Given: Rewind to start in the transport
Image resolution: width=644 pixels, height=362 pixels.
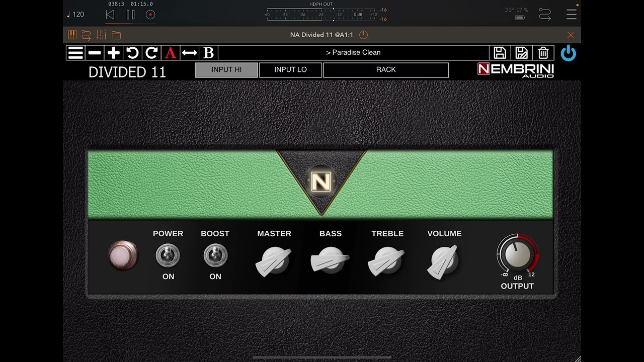Looking at the screenshot, I should [110, 15].
